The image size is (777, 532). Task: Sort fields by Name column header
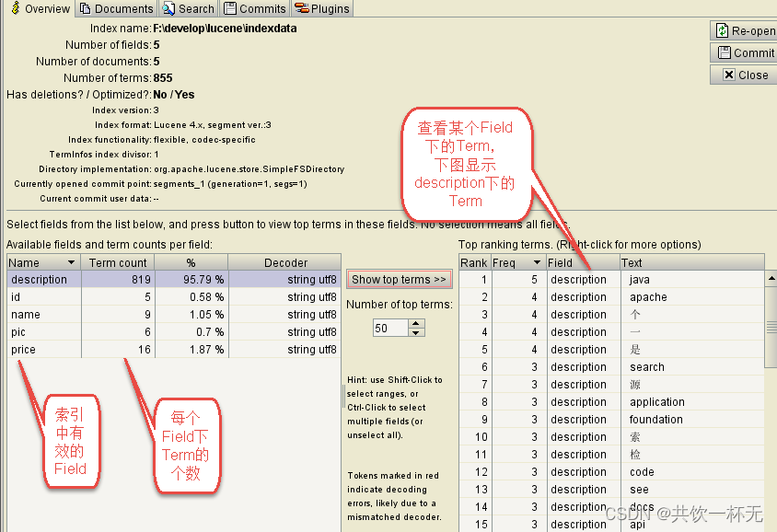click(x=43, y=262)
